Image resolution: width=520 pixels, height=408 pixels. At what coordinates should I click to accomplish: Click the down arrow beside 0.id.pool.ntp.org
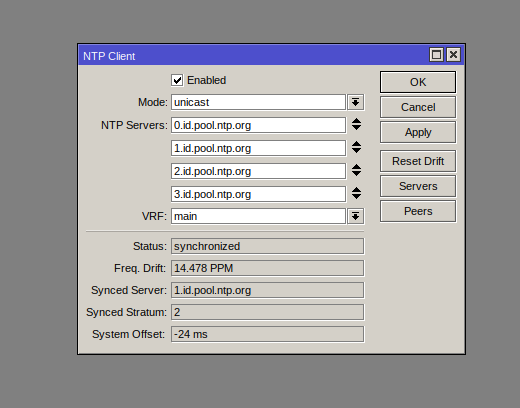pos(356,128)
